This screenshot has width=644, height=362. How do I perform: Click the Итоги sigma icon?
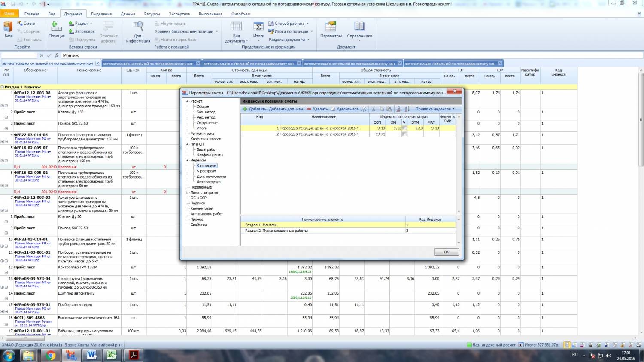258,27
